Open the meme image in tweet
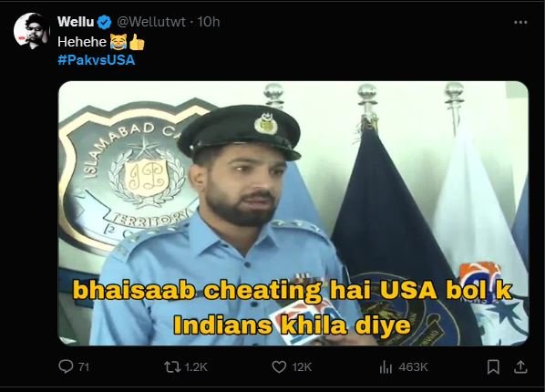This screenshot has width=545, height=392. coord(293,213)
